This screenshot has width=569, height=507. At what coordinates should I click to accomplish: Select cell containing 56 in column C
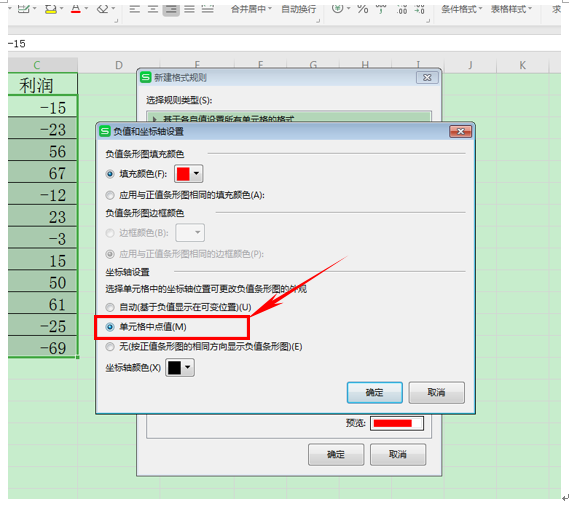(x=42, y=151)
